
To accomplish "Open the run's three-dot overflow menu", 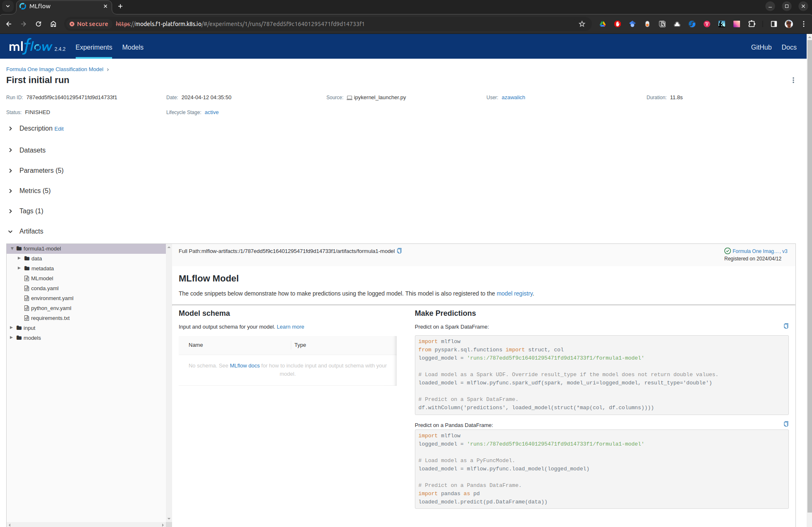I will tap(793, 80).
